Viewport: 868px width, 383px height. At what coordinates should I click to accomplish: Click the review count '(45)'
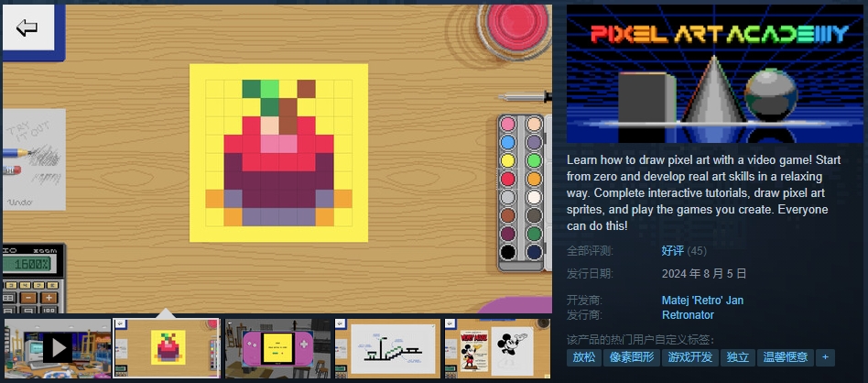[x=697, y=251]
